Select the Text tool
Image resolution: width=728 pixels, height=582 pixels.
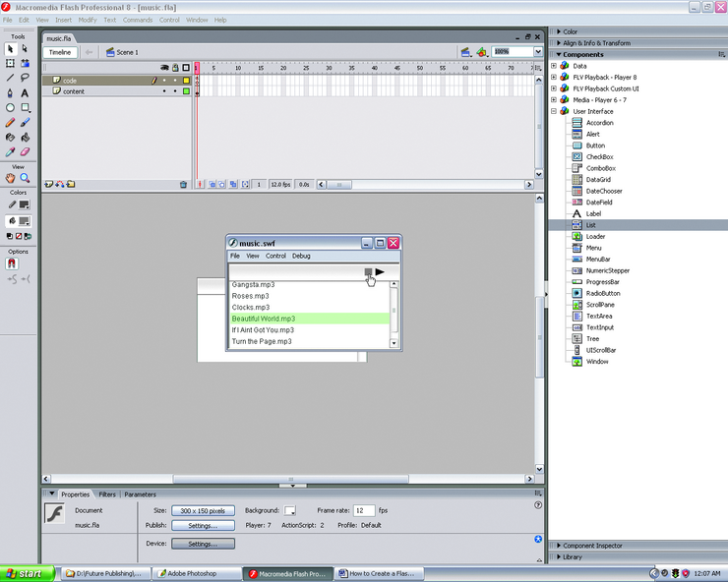[x=25, y=92]
